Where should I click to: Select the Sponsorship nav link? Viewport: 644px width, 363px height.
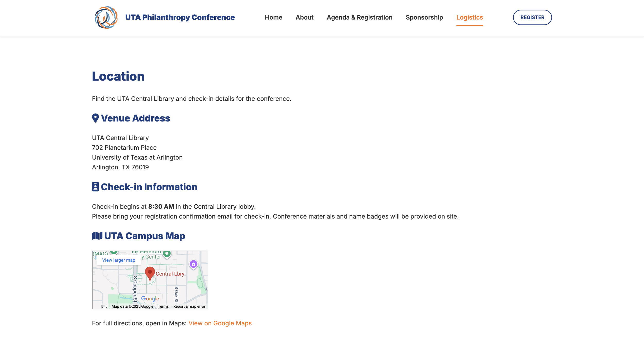(424, 17)
